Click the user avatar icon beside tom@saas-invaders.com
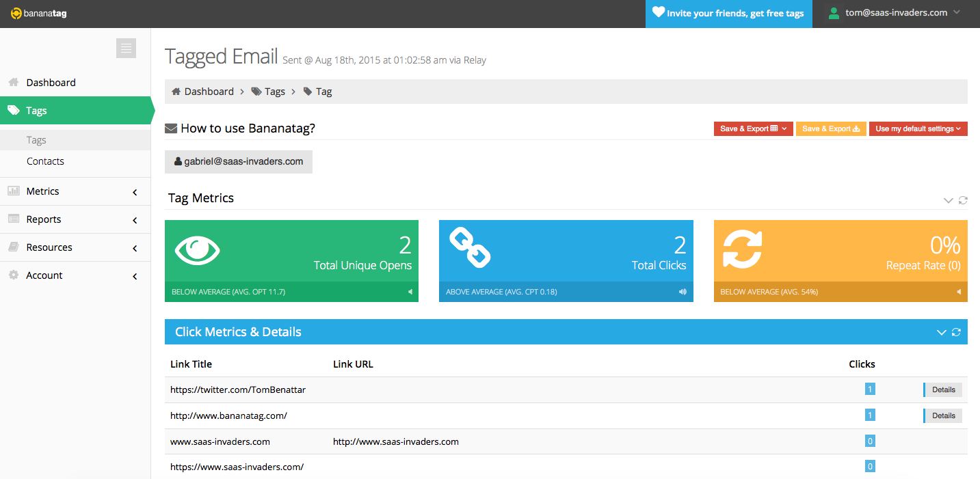The height and width of the screenshot is (479, 980). (833, 13)
